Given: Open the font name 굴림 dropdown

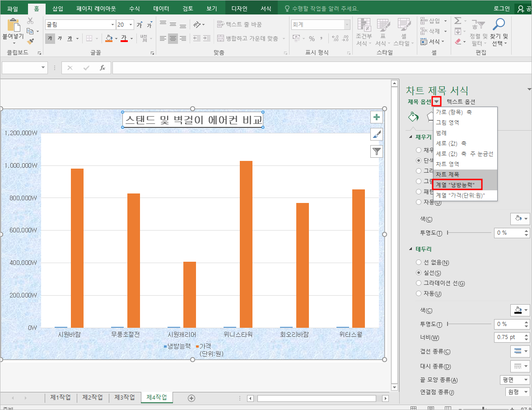Looking at the screenshot, I should coord(112,25).
